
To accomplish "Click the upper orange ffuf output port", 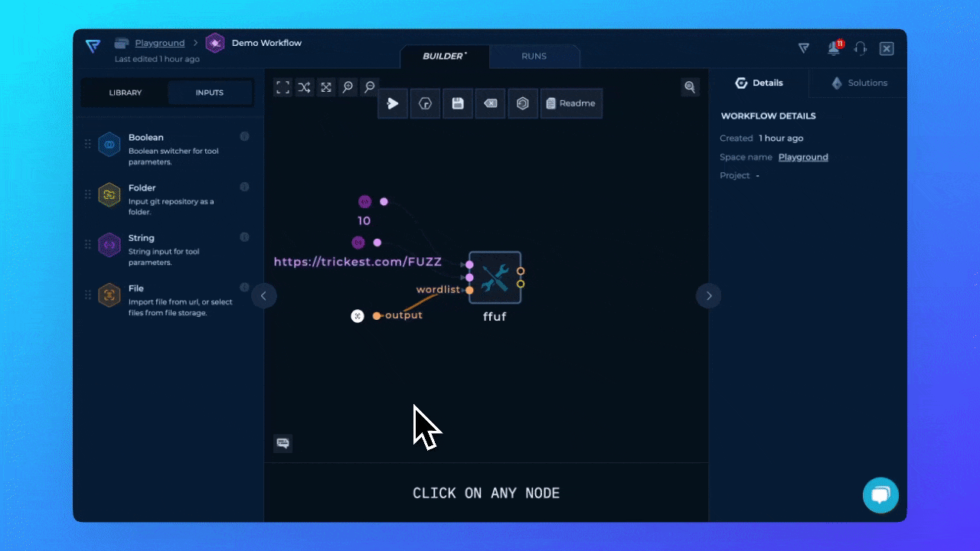I will 521,271.
